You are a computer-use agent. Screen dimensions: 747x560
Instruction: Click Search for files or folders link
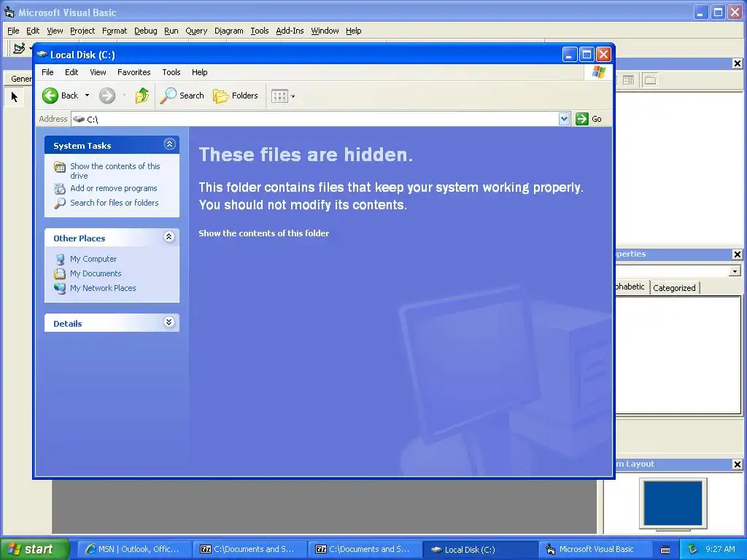[115, 203]
